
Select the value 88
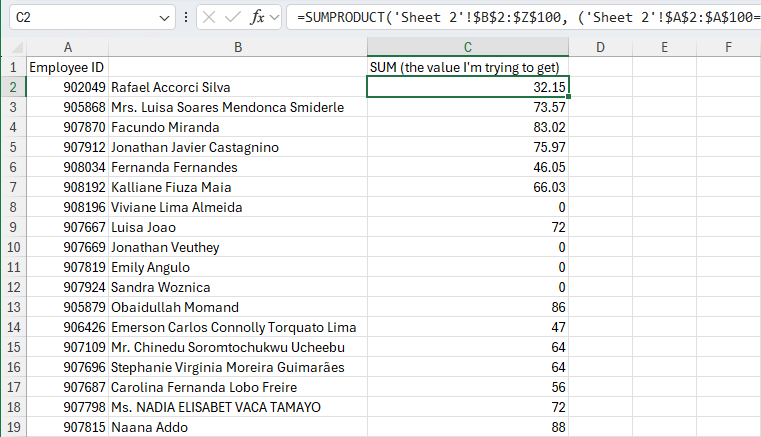[468, 427]
